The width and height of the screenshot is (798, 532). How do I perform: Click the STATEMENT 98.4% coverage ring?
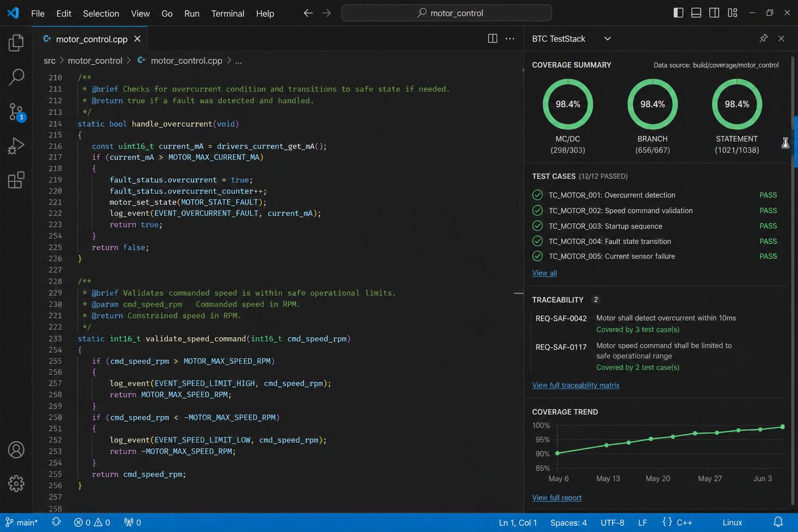coord(737,104)
